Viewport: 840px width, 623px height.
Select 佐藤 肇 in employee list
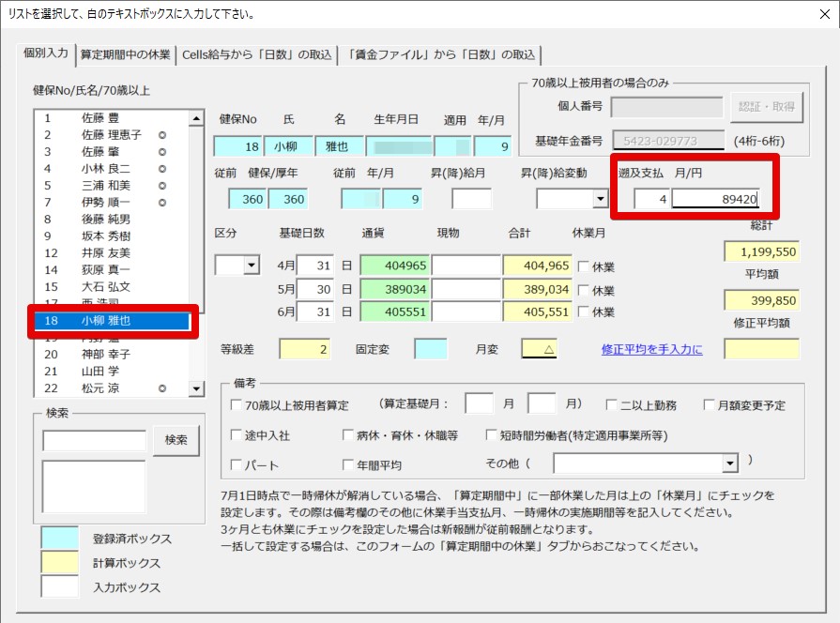coord(111,152)
